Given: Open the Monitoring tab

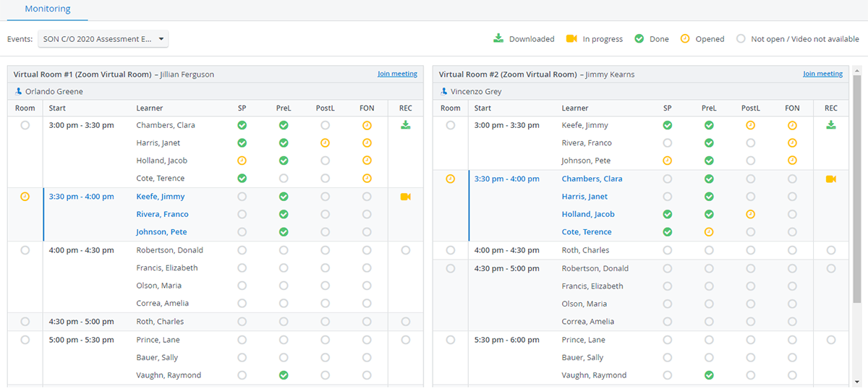Looking at the screenshot, I should coord(48,9).
